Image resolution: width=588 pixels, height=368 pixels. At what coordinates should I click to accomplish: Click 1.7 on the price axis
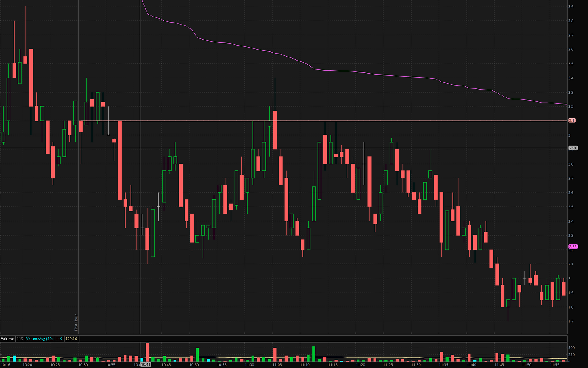click(571, 322)
